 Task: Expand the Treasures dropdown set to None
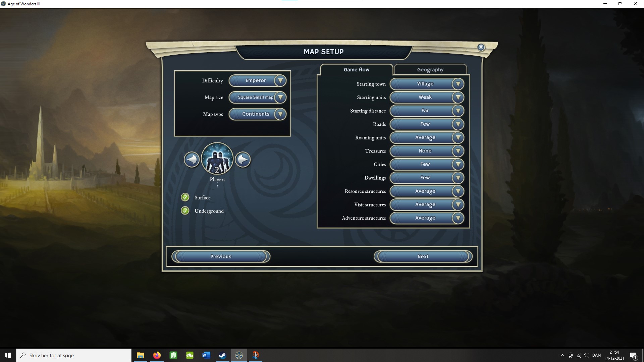pyautogui.click(x=427, y=151)
